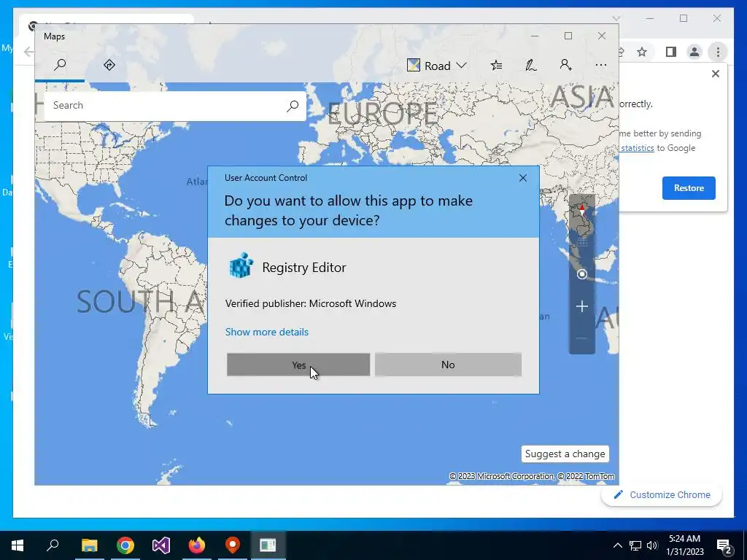Show hidden system tray icons
Viewport: 747px width, 560px height.
coord(617,545)
